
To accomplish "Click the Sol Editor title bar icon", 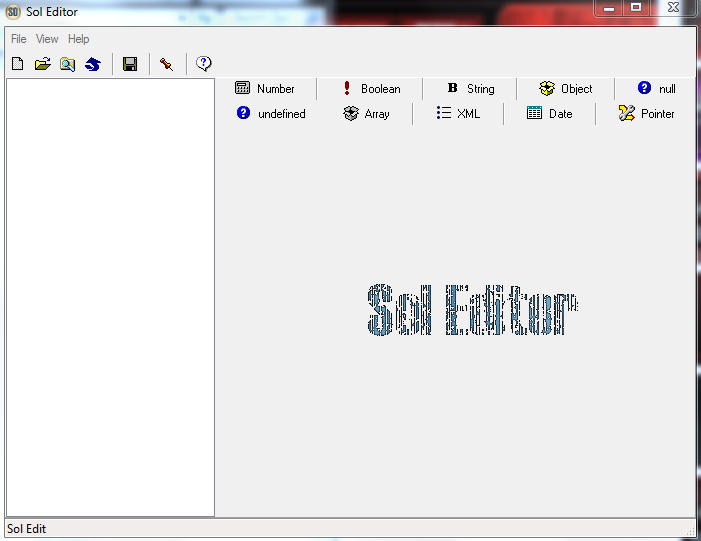I will point(13,12).
